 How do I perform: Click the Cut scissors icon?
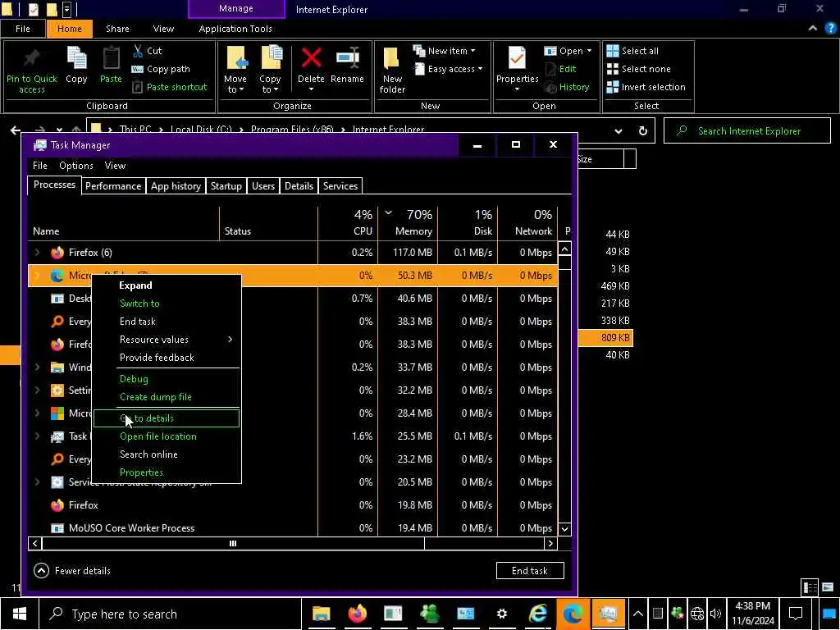click(138, 51)
